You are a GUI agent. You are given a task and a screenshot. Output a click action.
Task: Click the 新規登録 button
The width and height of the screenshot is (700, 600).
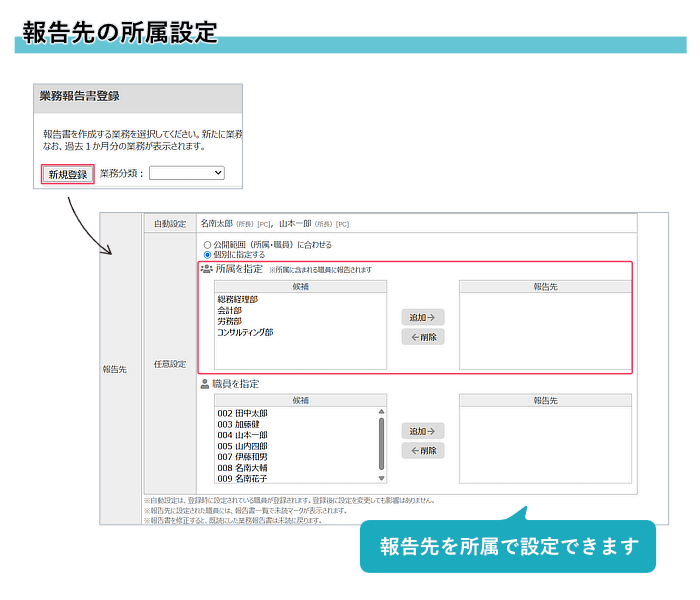[68, 174]
